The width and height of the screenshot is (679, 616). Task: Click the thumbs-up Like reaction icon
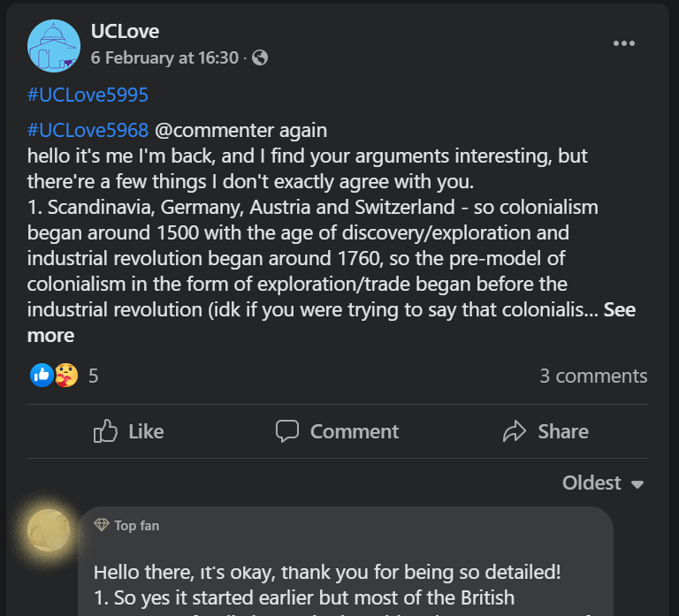tap(42, 376)
